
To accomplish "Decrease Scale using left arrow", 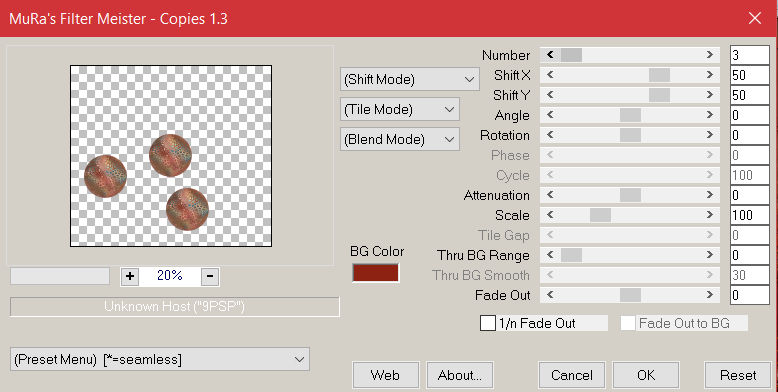I will point(550,215).
